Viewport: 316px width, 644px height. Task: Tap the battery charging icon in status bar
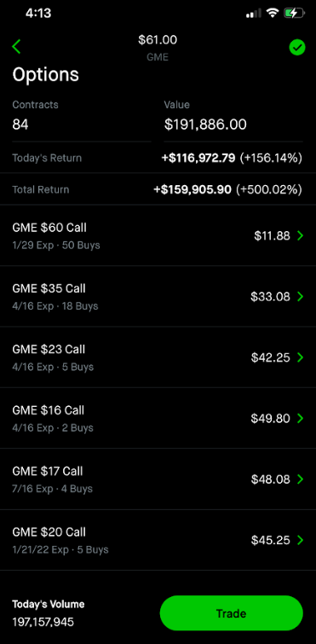(294, 14)
